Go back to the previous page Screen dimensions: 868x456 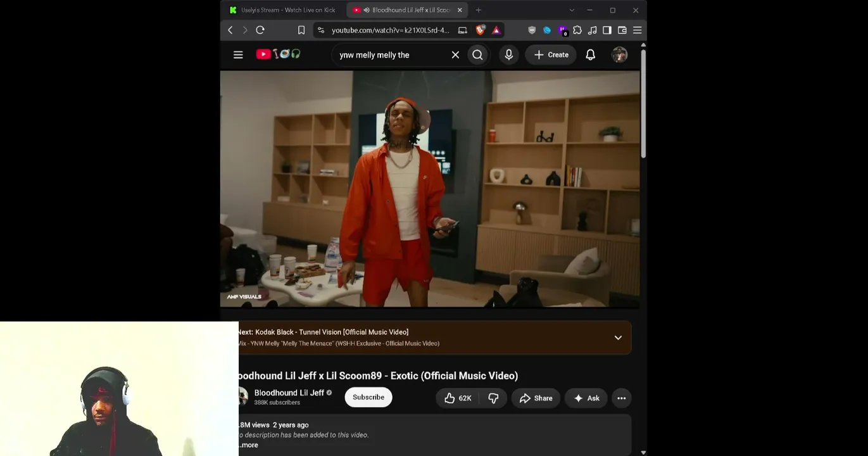pos(230,30)
